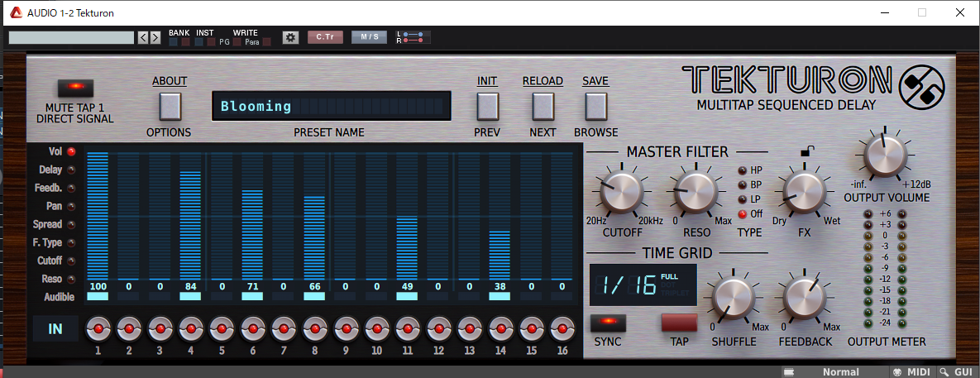Screen dimensions: 980x378
Task: Set master filter type to HP
Action: coord(743,170)
